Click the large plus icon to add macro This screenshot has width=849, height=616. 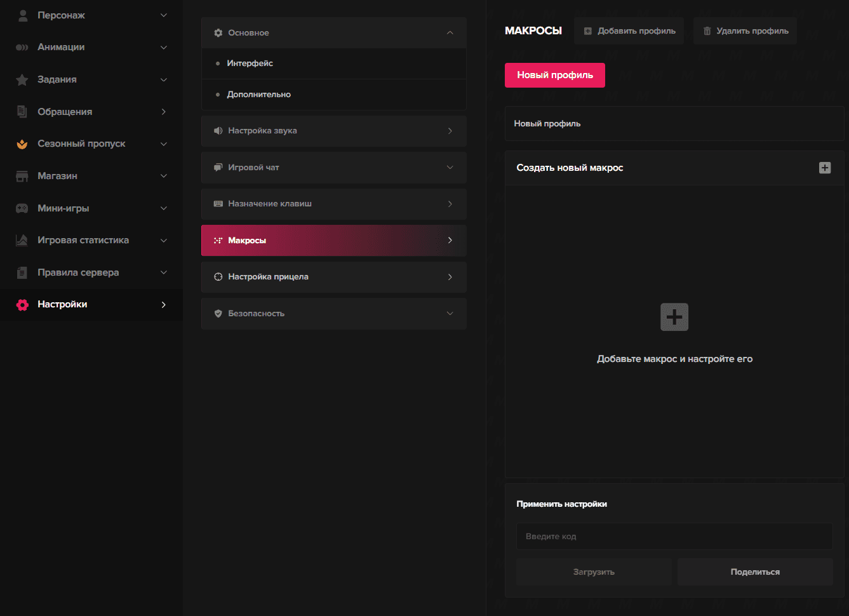[674, 317]
